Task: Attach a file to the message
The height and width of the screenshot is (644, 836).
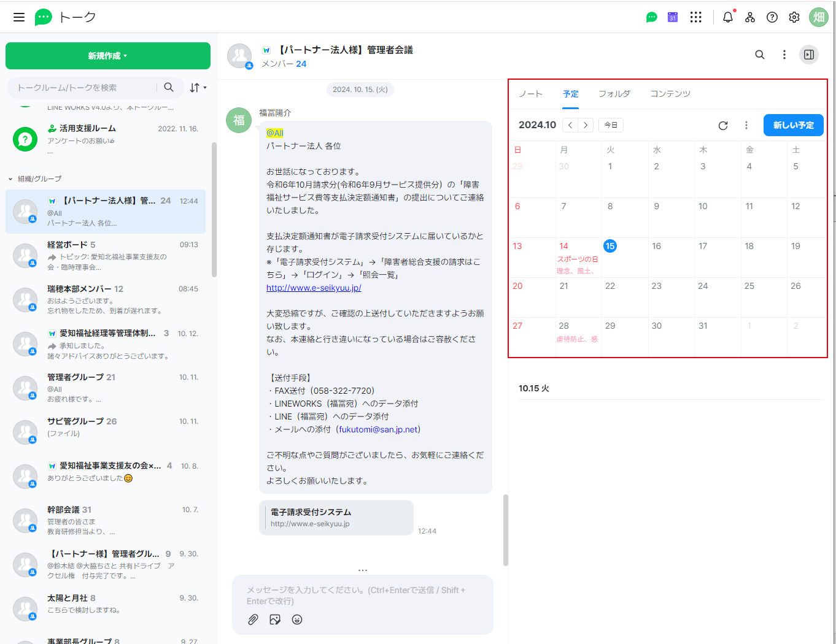Action: pyautogui.click(x=253, y=619)
